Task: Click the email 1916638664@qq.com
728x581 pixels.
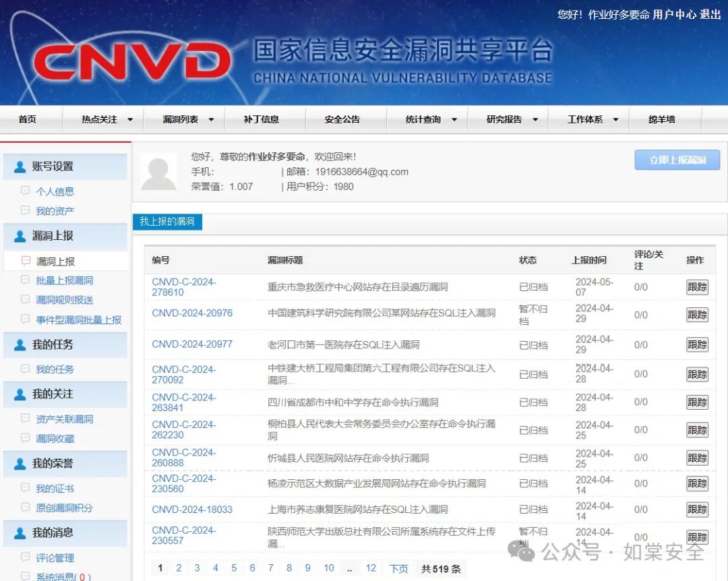Action: [x=362, y=172]
